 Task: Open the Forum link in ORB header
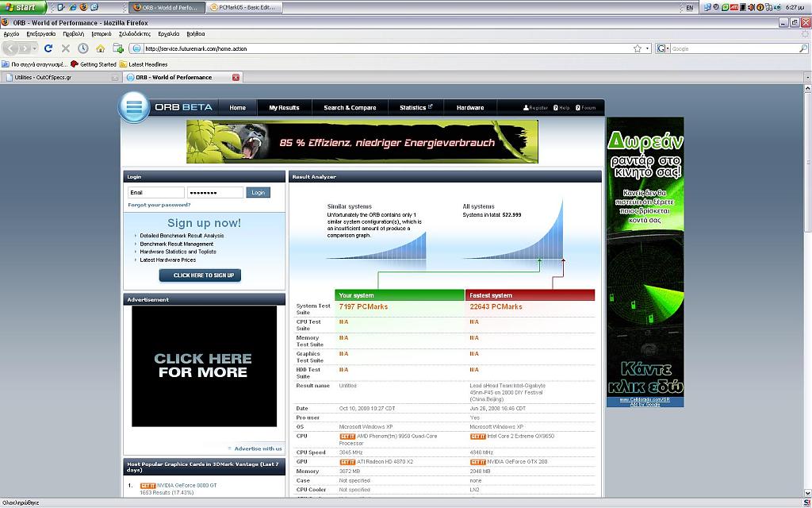(x=585, y=108)
